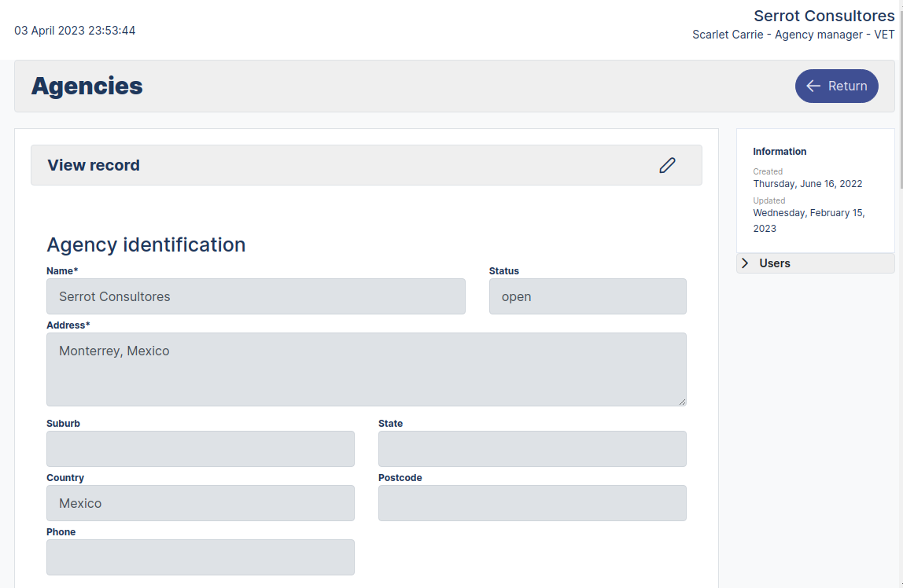Click the Return button

(836, 86)
